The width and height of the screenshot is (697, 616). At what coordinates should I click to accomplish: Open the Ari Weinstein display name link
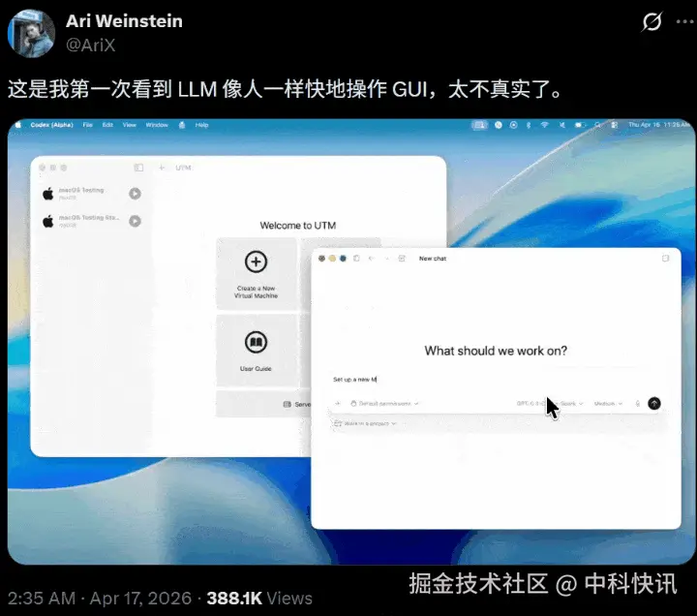pos(124,21)
